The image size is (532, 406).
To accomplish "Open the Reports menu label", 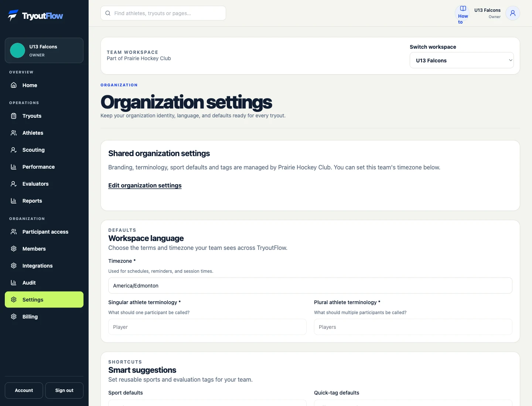I will pos(32,201).
